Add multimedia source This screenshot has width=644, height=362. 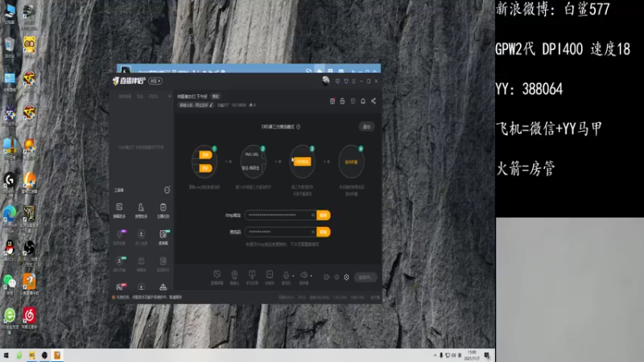(x=270, y=277)
